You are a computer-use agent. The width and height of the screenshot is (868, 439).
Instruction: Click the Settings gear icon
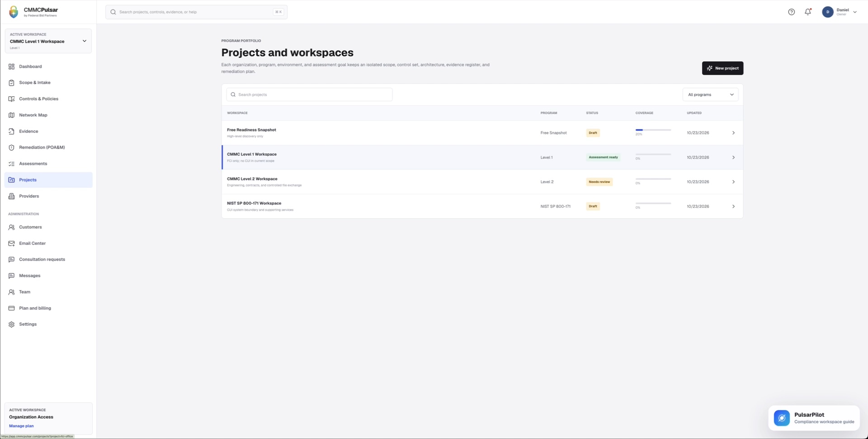coord(11,324)
